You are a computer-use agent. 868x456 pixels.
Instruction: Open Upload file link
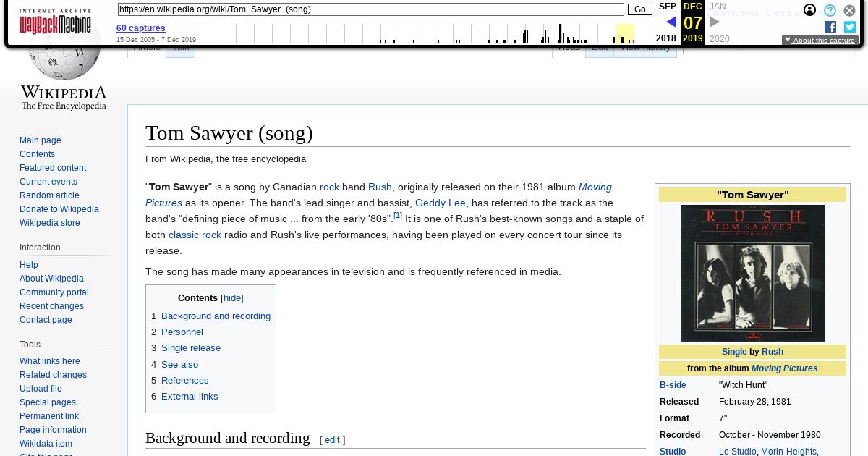coord(41,389)
